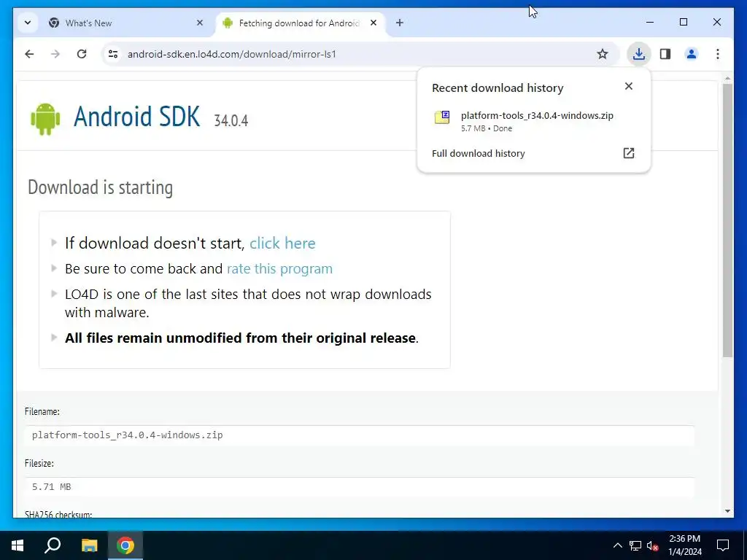This screenshot has height=560, width=747.
Task: Click the Chrome taskbar icon
Action: tap(125, 545)
